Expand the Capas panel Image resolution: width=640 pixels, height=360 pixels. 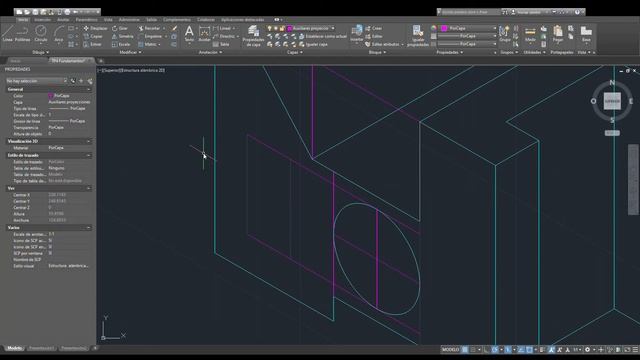pyautogui.click(x=295, y=52)
